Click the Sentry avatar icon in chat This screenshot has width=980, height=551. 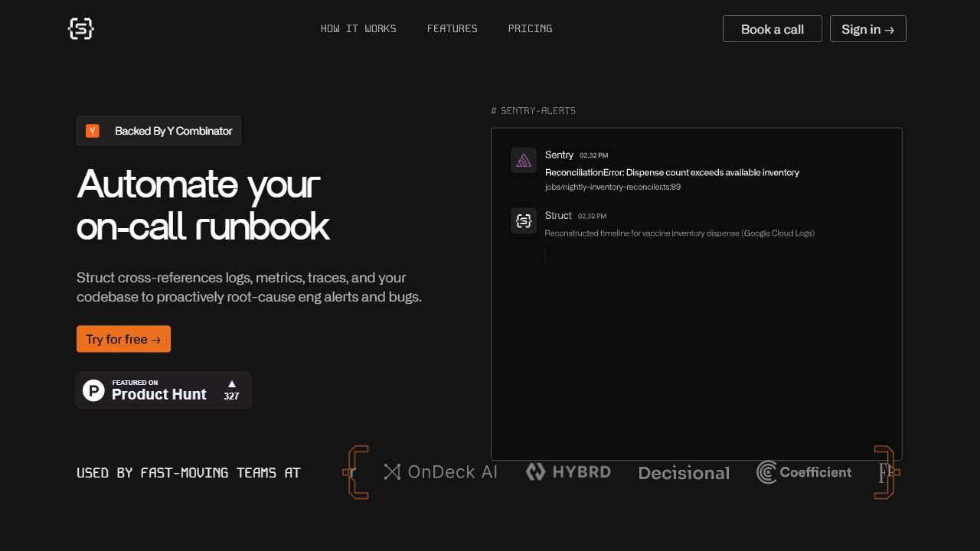[524, 161]
